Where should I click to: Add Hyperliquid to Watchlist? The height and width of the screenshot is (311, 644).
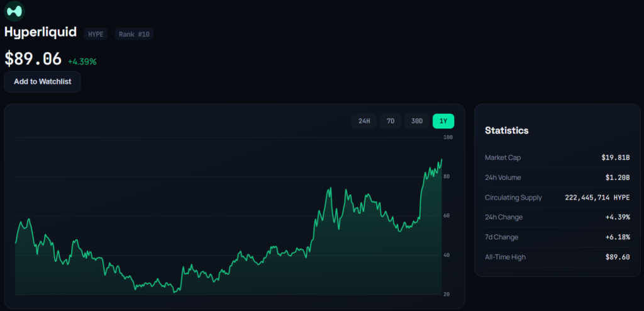pos(42,81)
